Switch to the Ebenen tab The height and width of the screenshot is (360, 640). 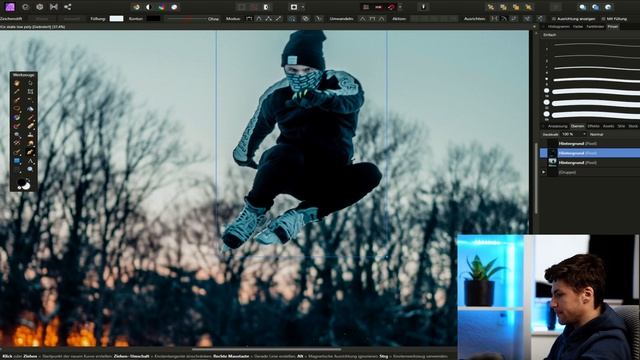577,127
